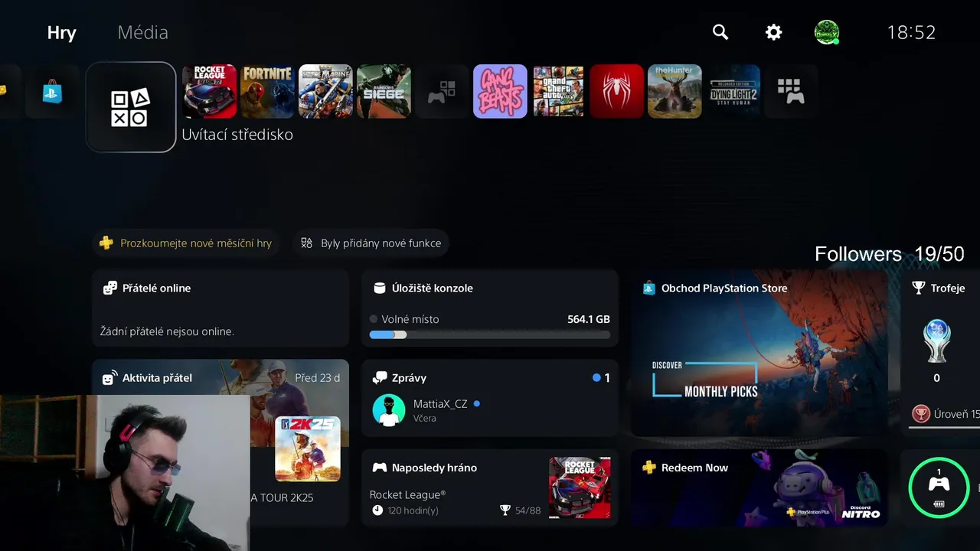Open the user profile avatar
Viewport: 980px width, 551px height.
click(827, 32)
